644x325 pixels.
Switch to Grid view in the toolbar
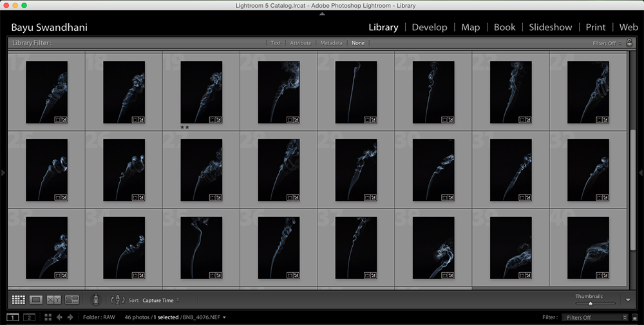(x=19, y=300)
